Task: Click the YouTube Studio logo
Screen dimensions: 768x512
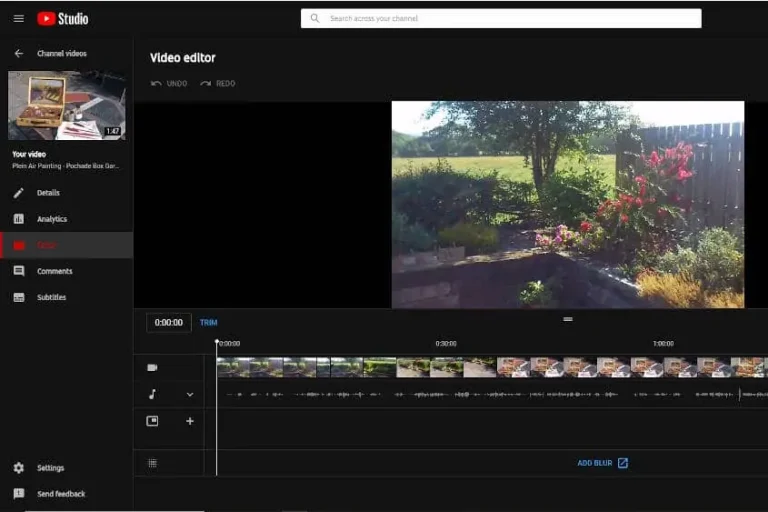Action: pyautogui.click(x=62, y=18)
